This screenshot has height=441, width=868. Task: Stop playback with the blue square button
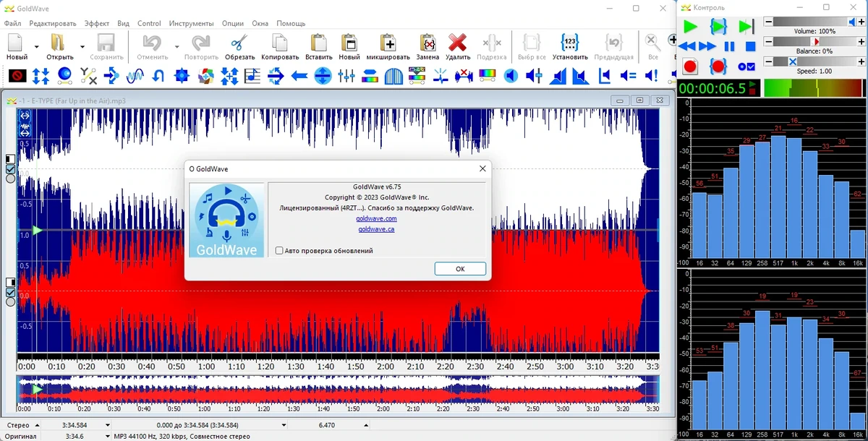pyautogui.click(x=750, y=46)
